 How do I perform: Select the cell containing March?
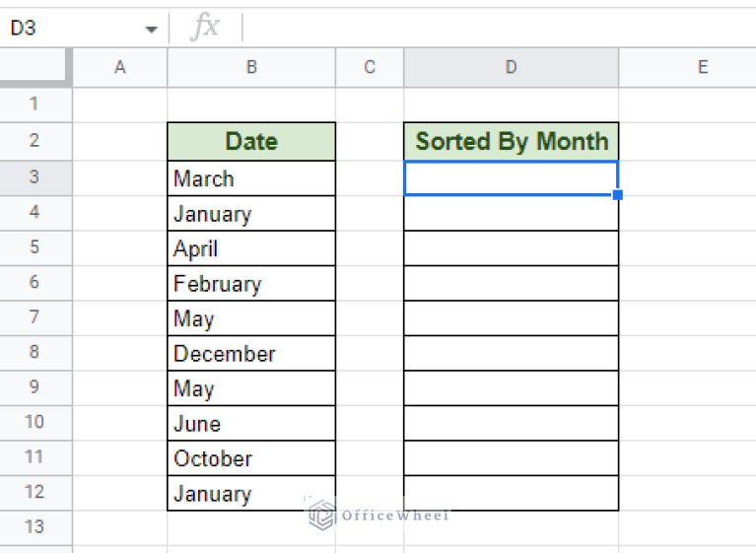[x=251, y=178]
